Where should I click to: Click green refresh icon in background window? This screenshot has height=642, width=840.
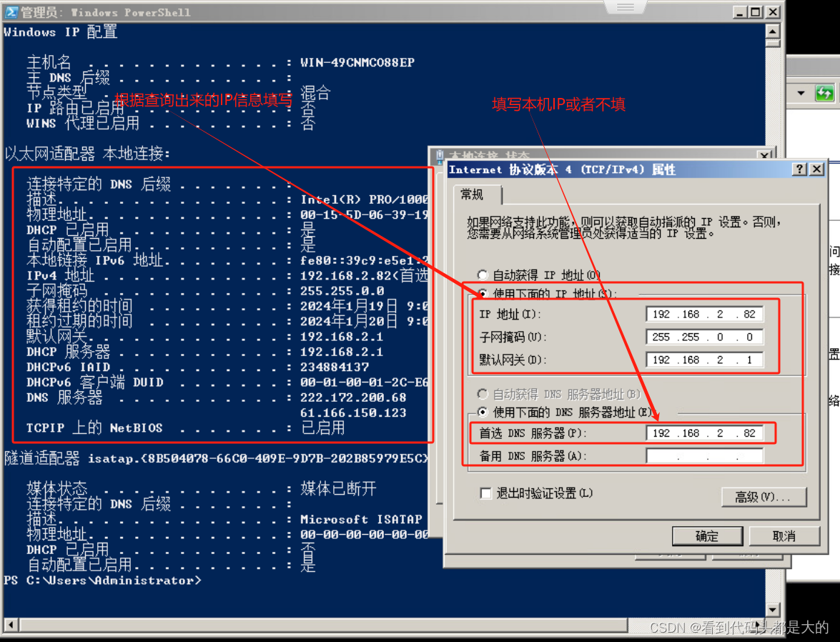coord(824,93)
